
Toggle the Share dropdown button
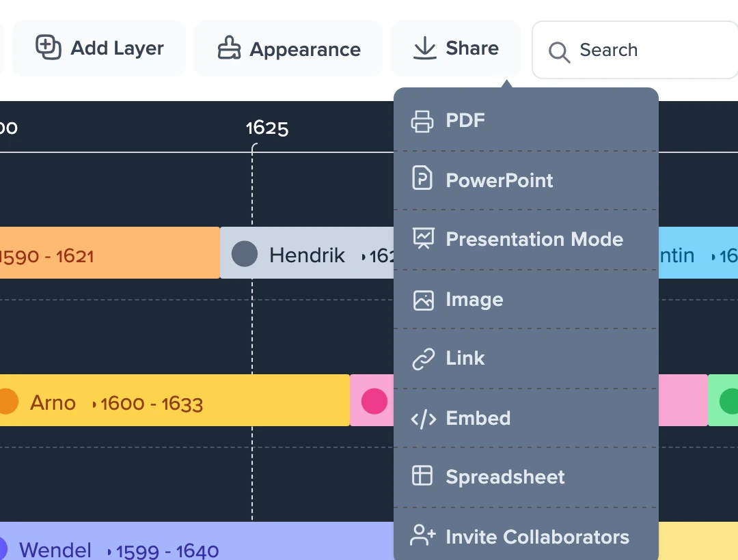(x=456, y=48)
